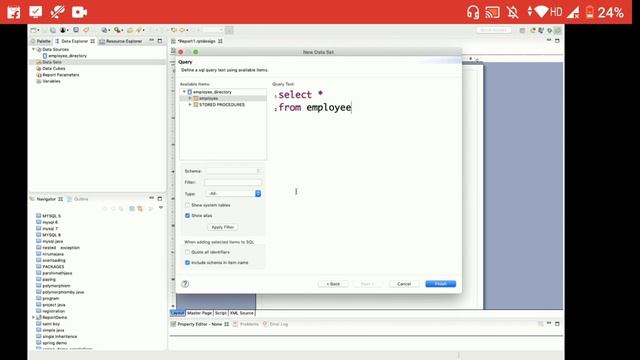Enable Quote all identifiers checkbox

click(x=187, y=252)
